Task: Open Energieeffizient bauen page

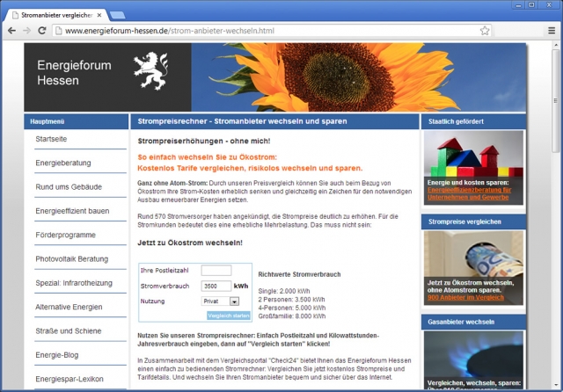Action: coord(72,211)
